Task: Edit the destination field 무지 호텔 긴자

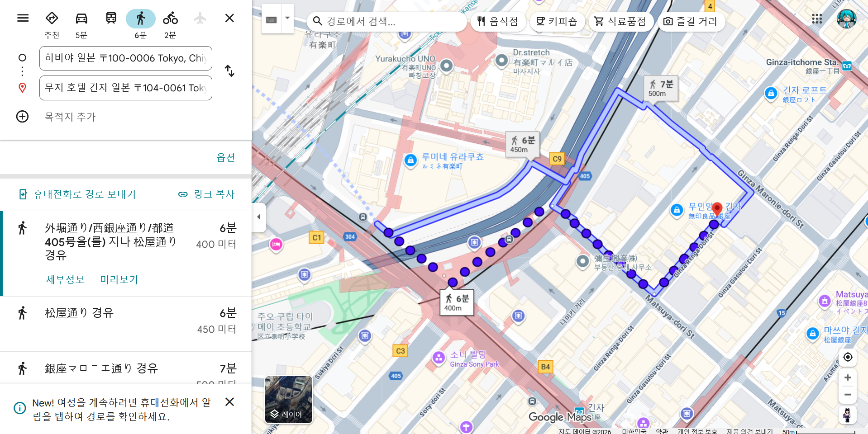Action: pyautogui.click(x=126, y=88)
